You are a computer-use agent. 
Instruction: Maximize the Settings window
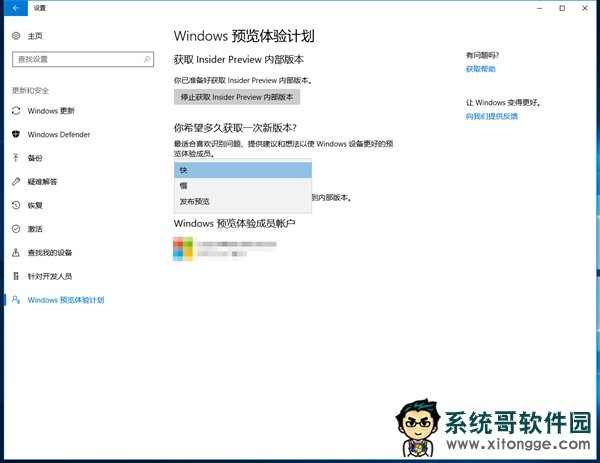click(562, 8)
